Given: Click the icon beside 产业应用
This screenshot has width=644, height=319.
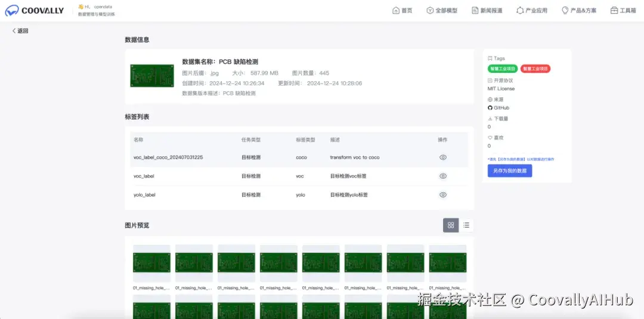Looking at the screenshot, I should click(520, 11).
